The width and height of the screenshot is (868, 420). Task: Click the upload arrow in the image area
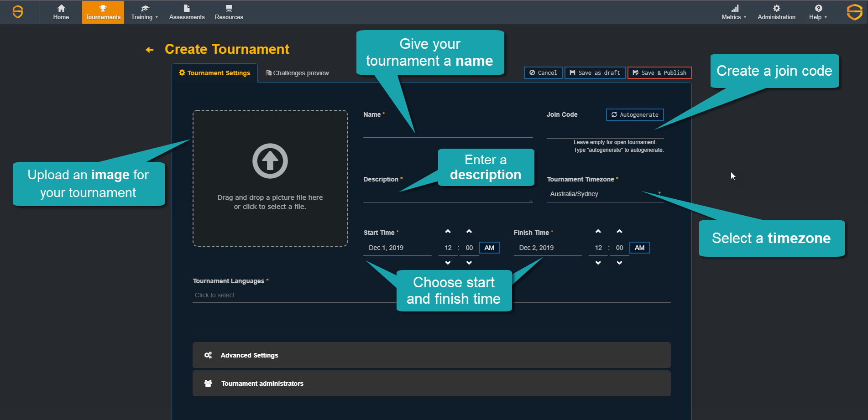(270, 161)
